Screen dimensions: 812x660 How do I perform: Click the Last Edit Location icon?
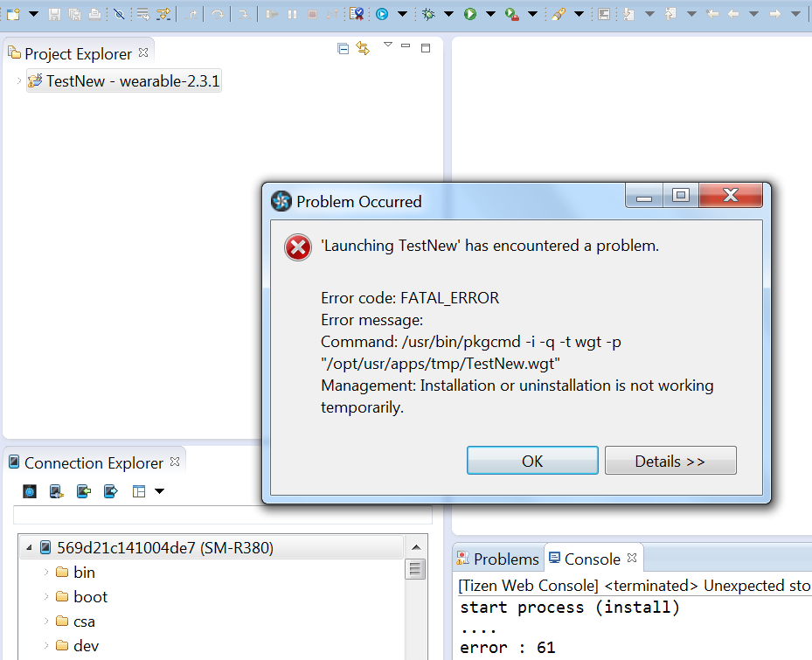pyautogui.click(x=712, y=14)
